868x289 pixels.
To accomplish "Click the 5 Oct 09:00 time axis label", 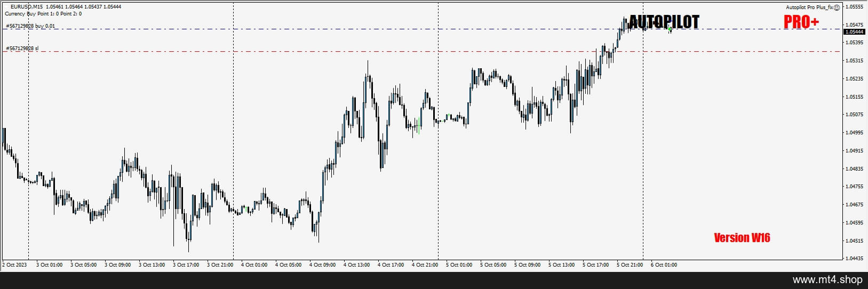I will 527,265.
